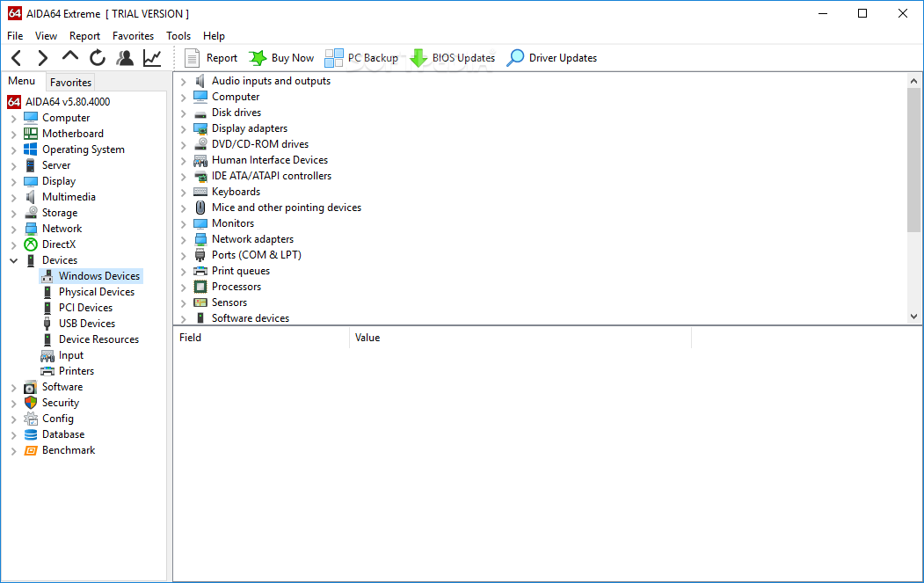Expand the Software node in the sidebar
The height and width of the screenshot is (583, 924).
coord(13,387)
